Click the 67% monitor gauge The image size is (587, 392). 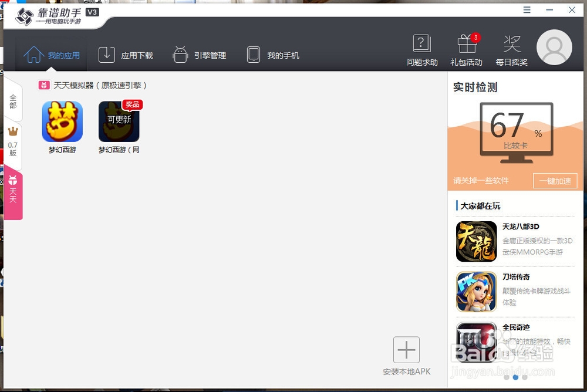516,133
